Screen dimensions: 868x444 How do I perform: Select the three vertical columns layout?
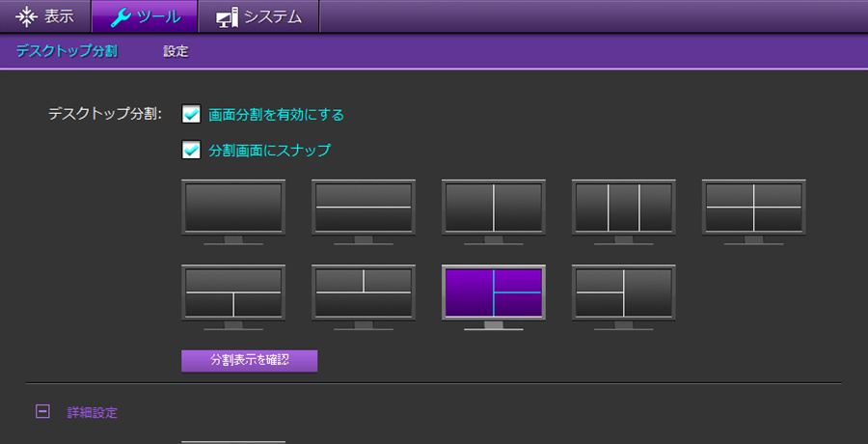tap(623, 207)
